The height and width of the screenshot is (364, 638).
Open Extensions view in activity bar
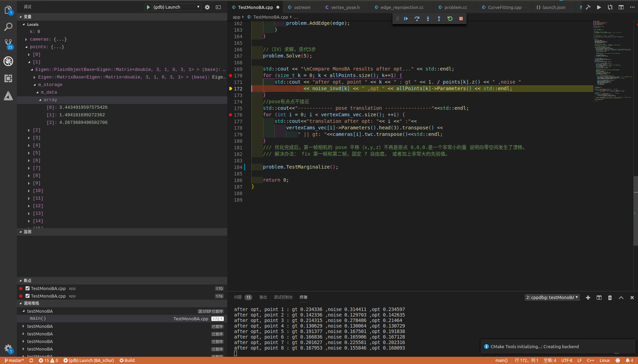pyautogui.click(x=8, y=78)
